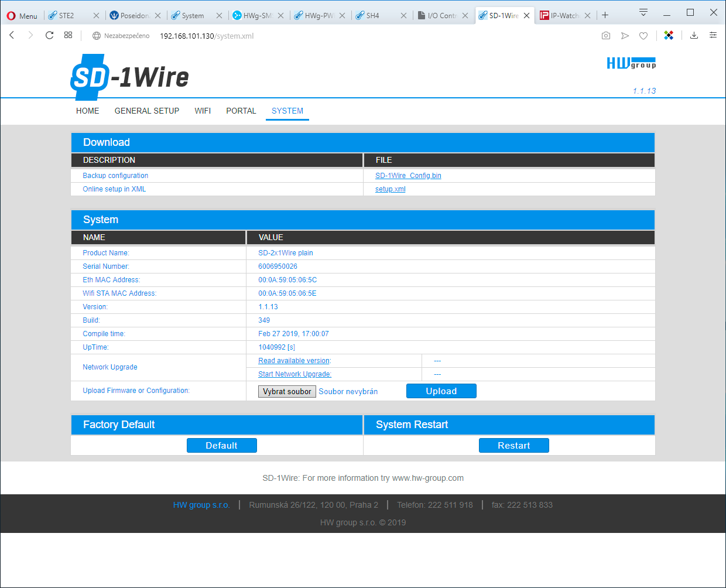Open the WIFI menu page
The height and width of the screenshot is (588, 726).
click(x=203, y=111)
